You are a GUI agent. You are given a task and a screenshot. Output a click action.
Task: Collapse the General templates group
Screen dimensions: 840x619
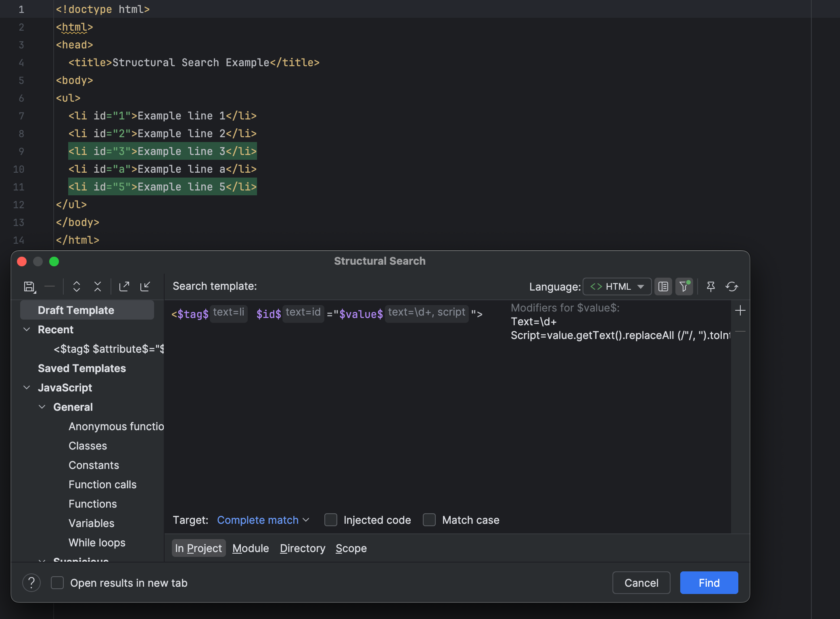42,407
